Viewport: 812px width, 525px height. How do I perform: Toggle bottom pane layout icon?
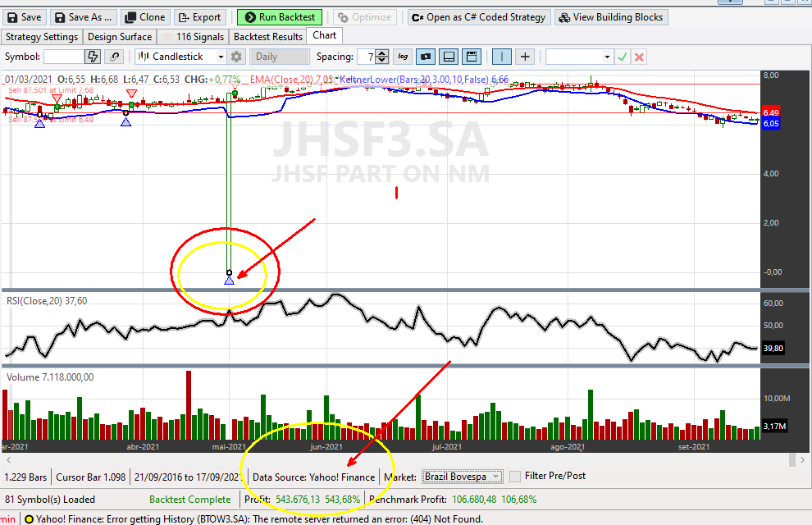449,57
